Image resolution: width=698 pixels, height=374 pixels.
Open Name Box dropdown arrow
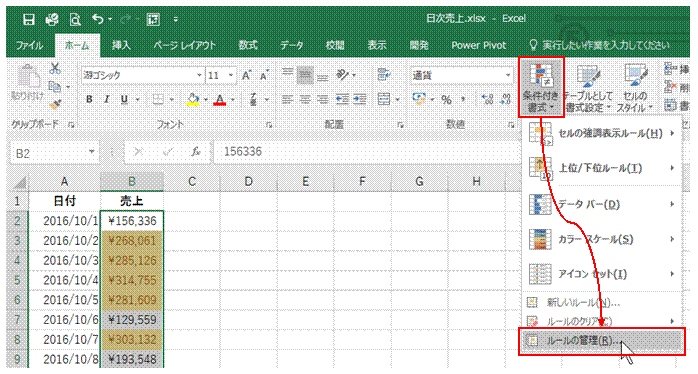[92, 152]
